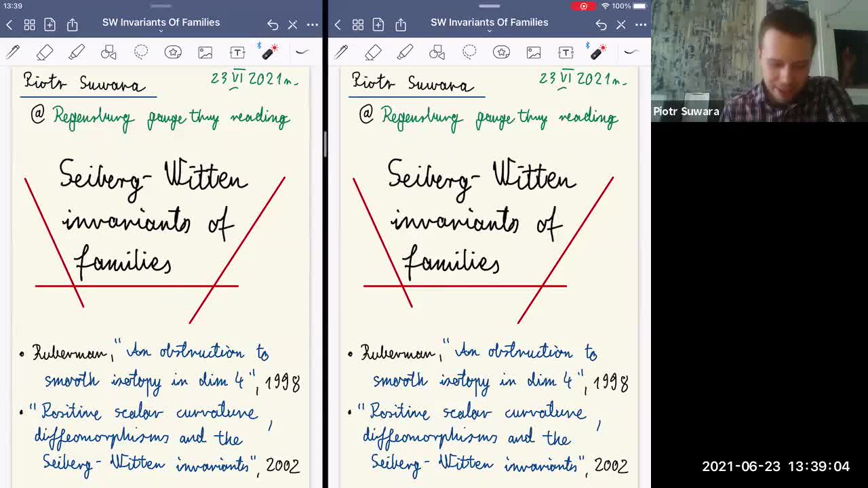Open more options menu in right pane
This screenshot has width=868, height=488.
[641, 25]
